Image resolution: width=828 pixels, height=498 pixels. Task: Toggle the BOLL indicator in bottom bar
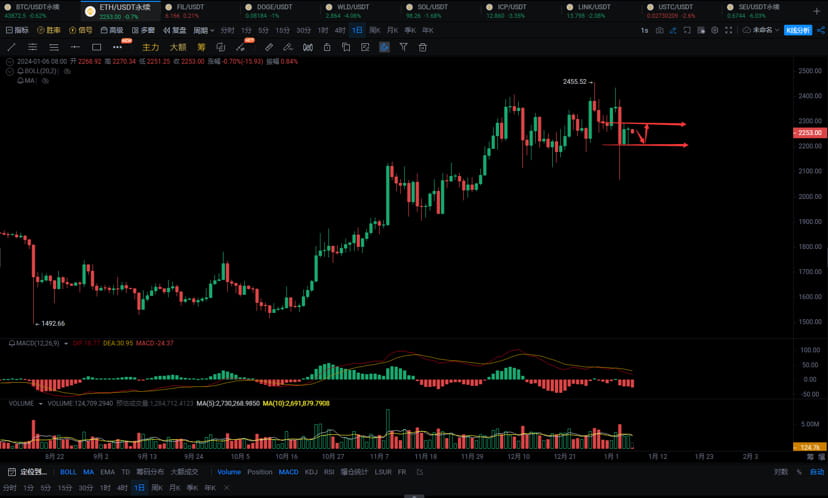68,472
